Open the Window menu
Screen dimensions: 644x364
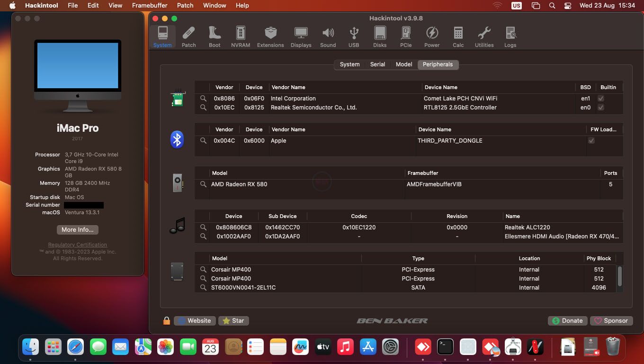[215, 5]
